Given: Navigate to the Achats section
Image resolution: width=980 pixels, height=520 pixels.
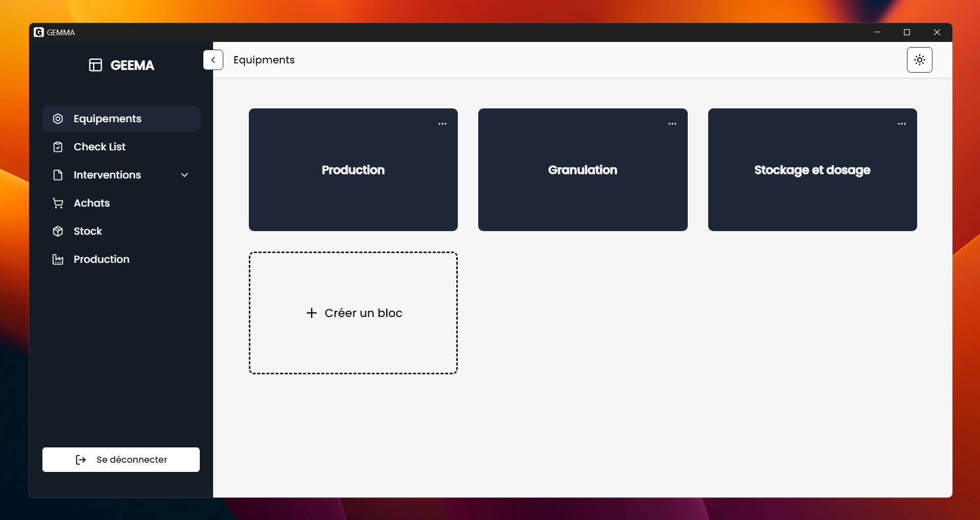Looking at the screenshot, I should [92, 203].
